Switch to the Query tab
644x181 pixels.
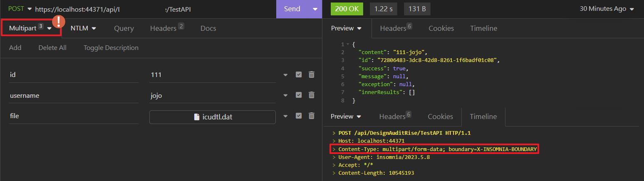[x=124, y=28]
